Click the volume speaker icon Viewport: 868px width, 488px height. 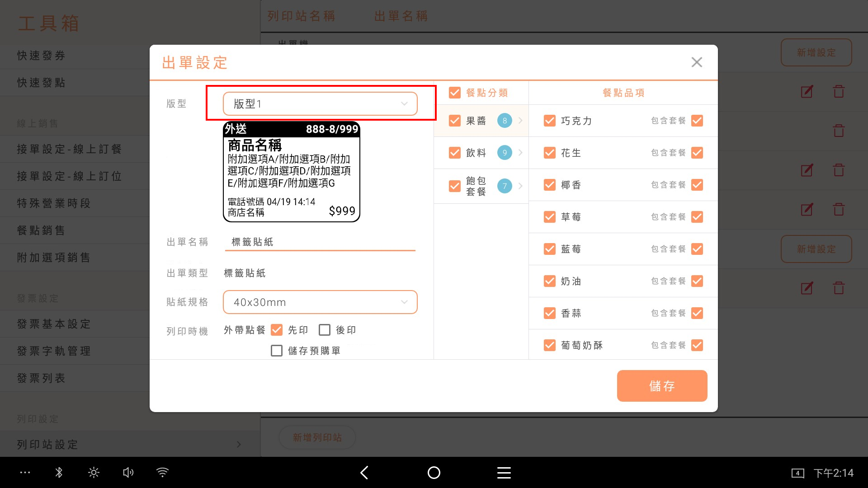coord(128,473)
